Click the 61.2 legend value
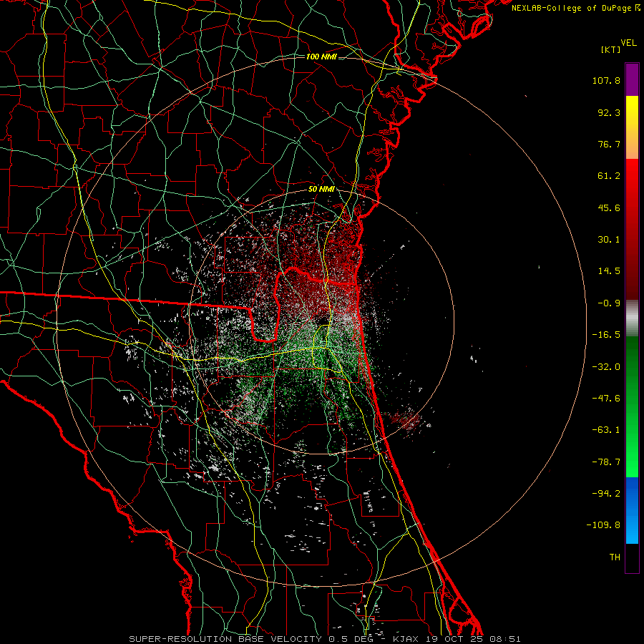 point(609,176)
